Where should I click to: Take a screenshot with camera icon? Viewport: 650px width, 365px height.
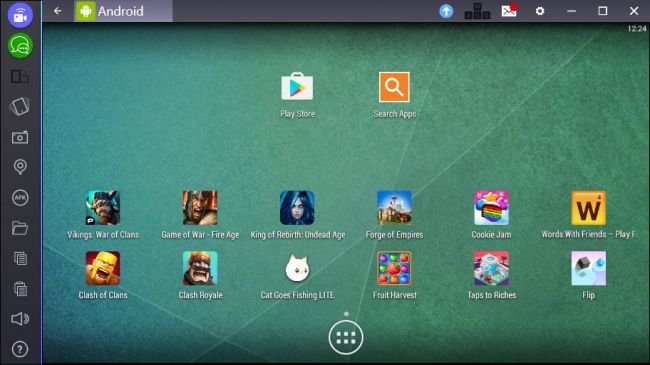(x=20, y=137)
